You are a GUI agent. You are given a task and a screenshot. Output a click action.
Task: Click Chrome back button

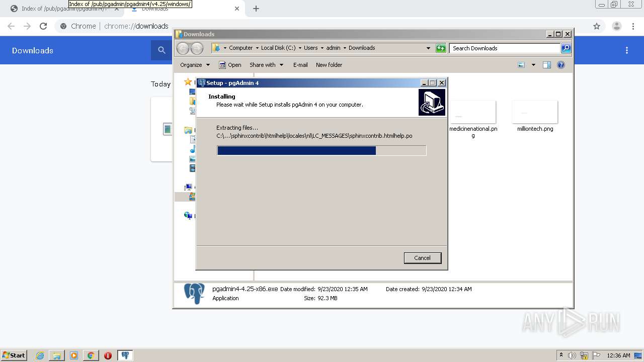11,26
